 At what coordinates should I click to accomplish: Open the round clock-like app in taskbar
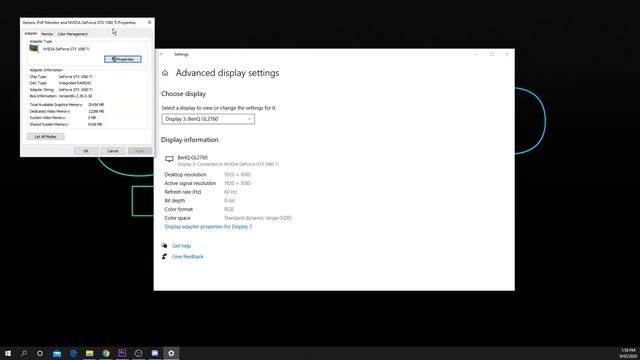(138, 353)
